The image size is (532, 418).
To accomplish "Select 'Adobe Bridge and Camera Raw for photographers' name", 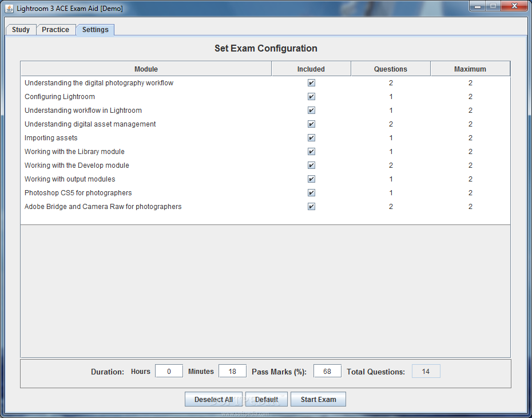I will (x=103, y=207).
